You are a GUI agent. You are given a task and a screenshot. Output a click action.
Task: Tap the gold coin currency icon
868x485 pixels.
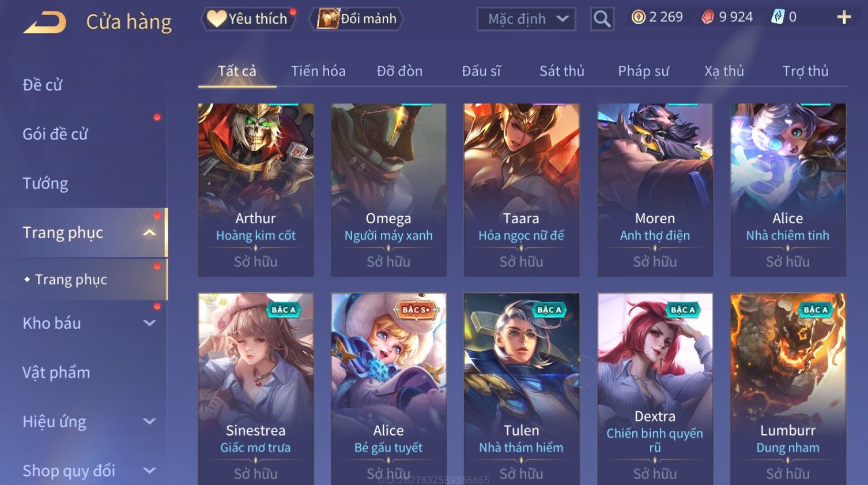tap(638, 17)
